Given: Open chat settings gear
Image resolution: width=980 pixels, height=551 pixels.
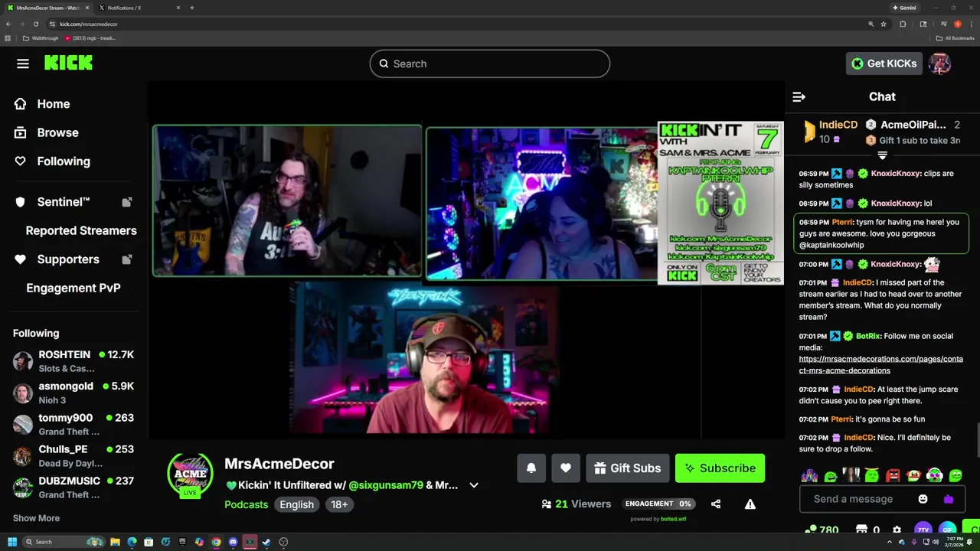Looking at the screenshot, I should coord(897,530).
